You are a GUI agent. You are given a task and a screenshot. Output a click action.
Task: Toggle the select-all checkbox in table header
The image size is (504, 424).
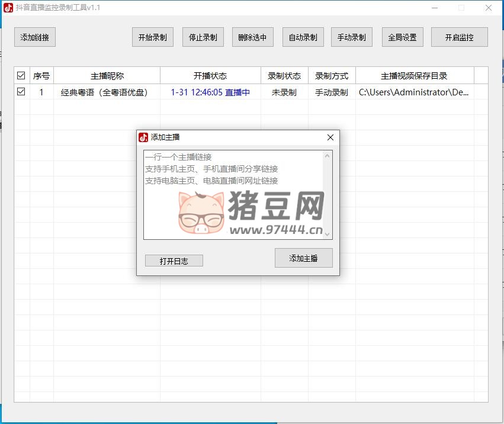[21, 76]
